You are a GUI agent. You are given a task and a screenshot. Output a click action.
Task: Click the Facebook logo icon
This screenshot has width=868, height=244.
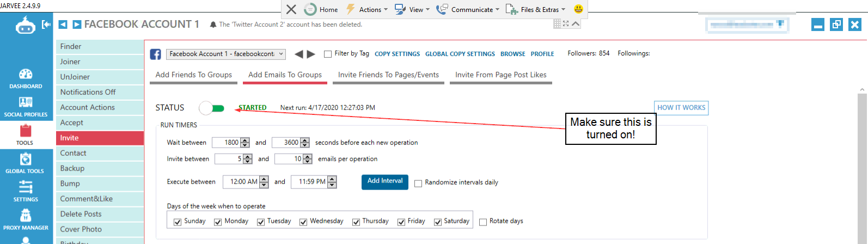[155, 54]
